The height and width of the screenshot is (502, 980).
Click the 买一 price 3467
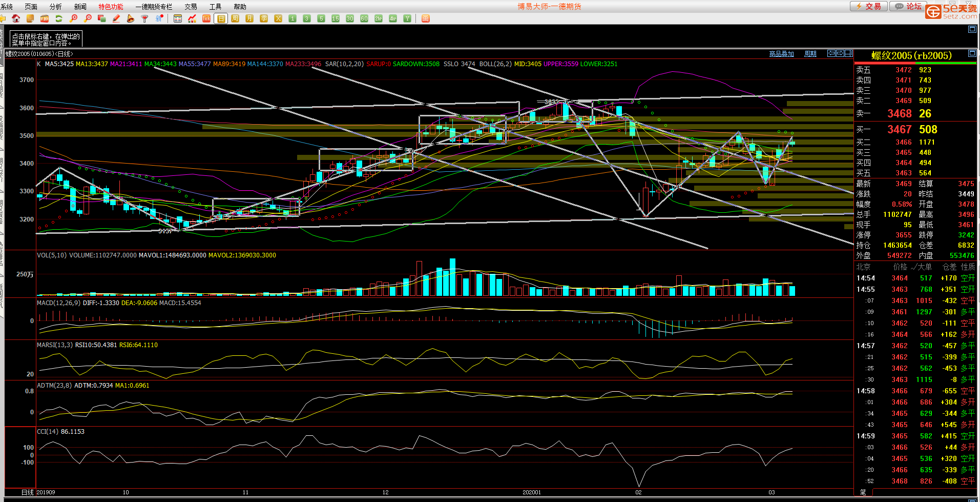(x=900, y=130)
